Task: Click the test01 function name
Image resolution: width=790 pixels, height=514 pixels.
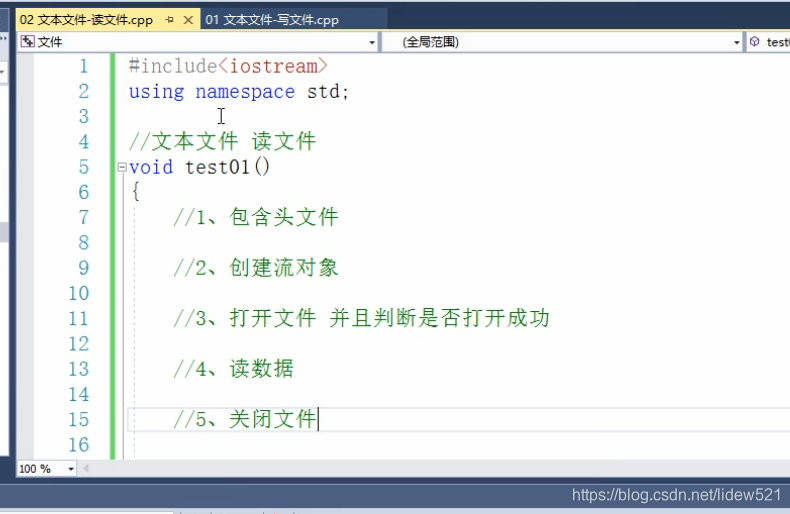Action: 217,167
